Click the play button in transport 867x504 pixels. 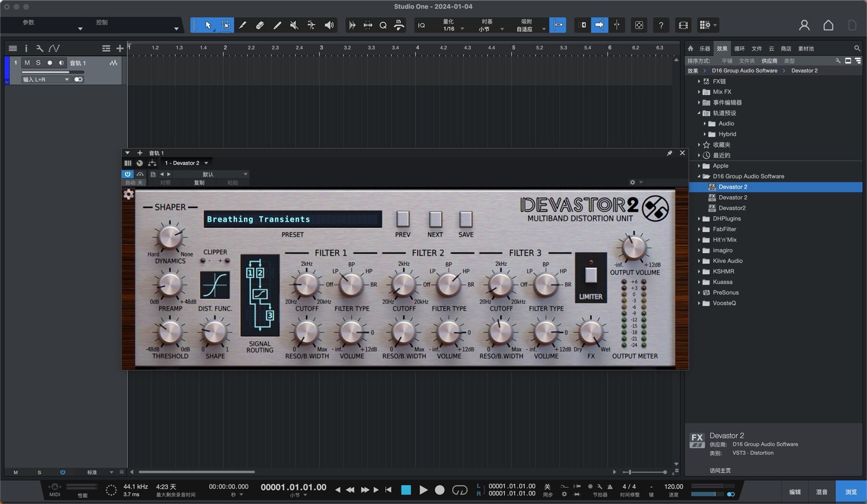point(423,490)
